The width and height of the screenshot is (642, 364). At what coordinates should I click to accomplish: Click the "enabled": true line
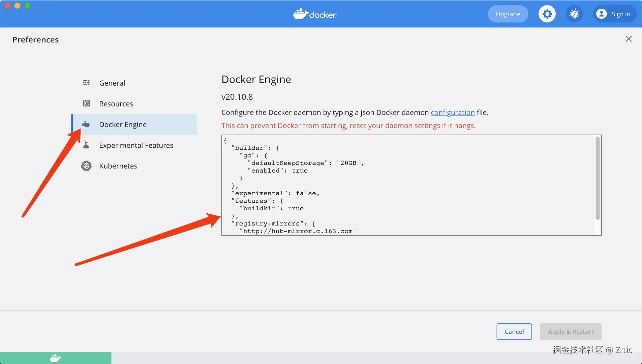pos(278,171)
